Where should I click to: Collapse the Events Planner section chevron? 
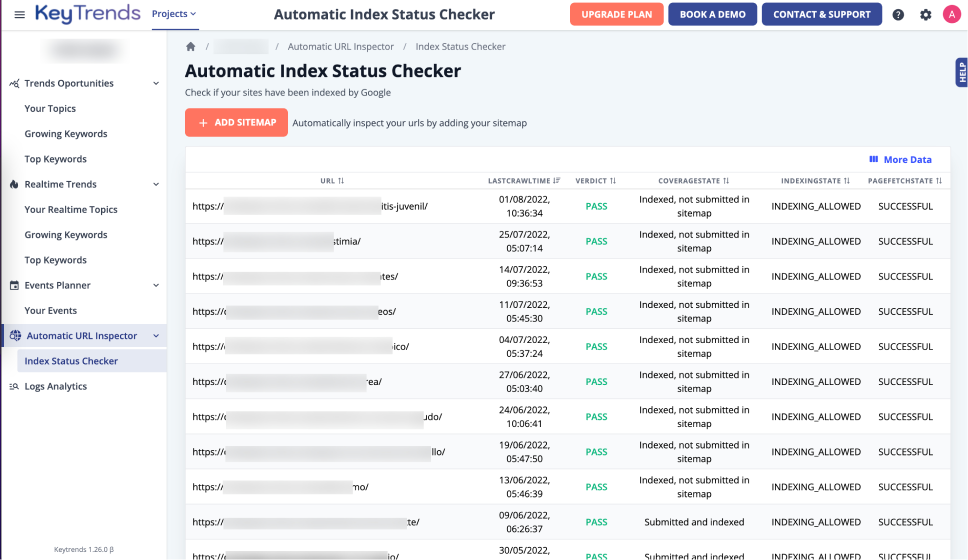tap(156, 285)
